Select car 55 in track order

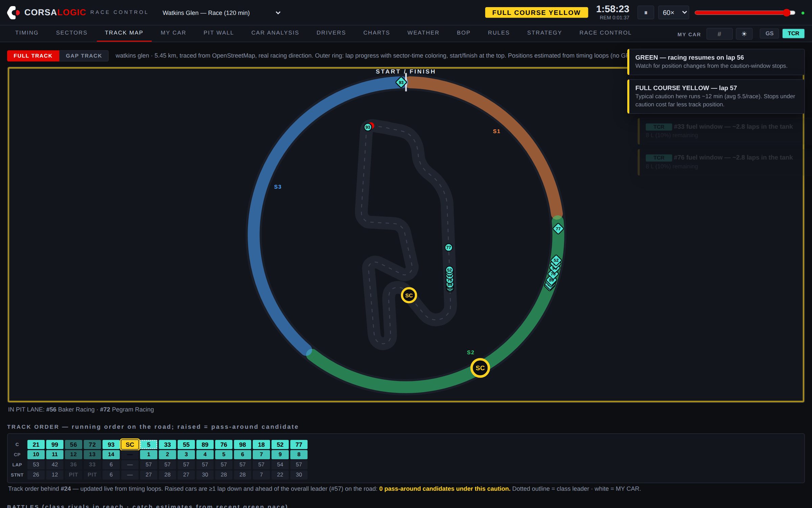click(x=186, y=444)
